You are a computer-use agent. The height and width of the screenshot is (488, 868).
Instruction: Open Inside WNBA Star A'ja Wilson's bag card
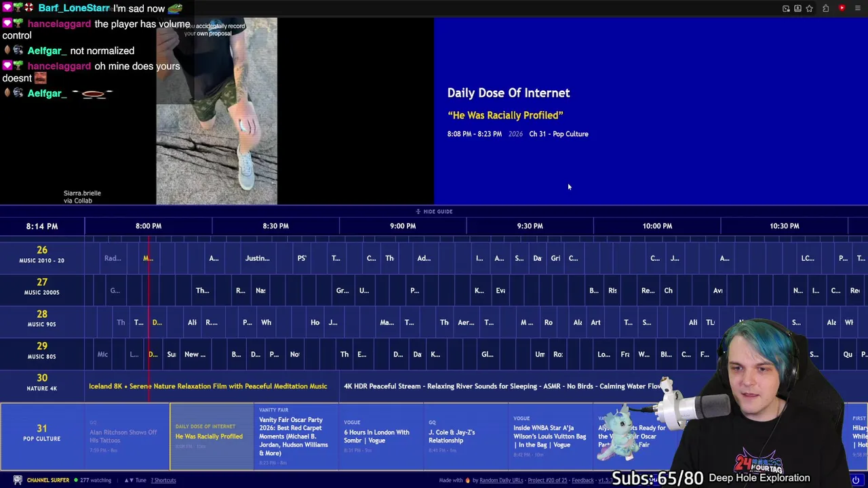[551, 436]
